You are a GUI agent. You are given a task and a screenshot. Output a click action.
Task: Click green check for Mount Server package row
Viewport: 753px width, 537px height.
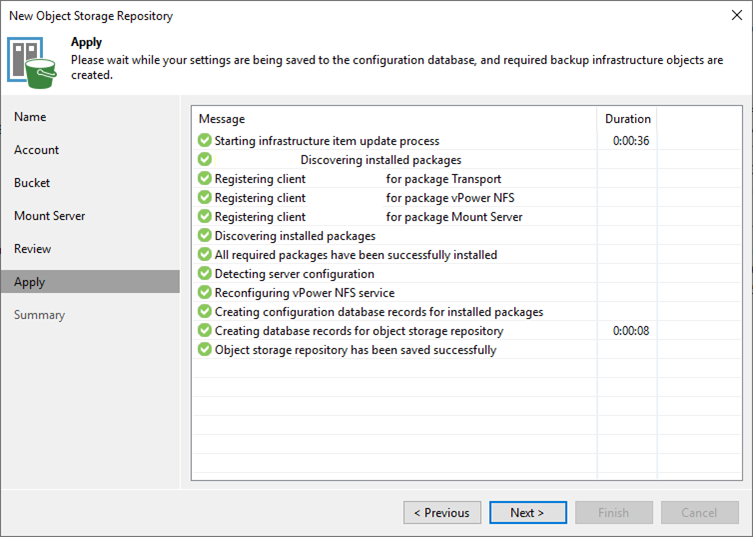[x=205, y=217]
